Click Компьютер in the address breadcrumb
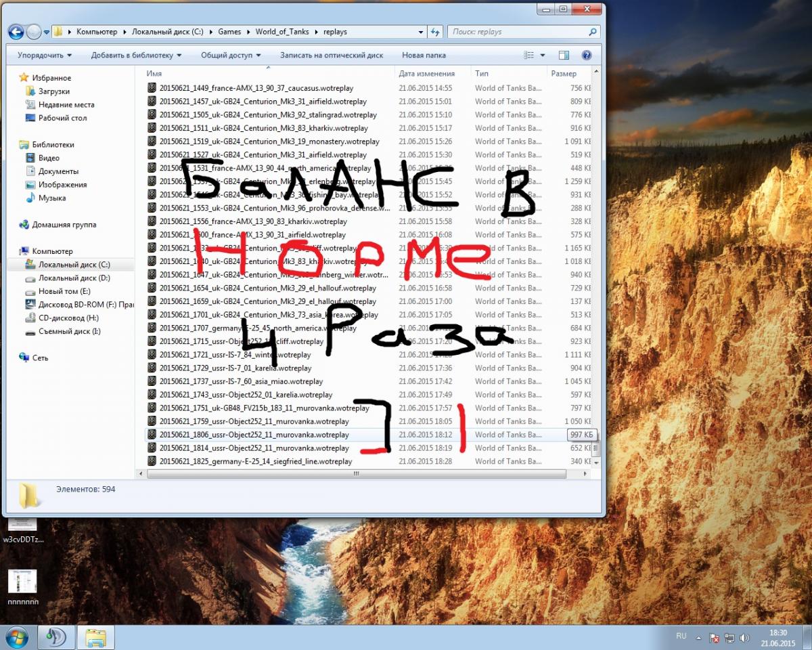 pyautogui.click(x=97, y=32)
